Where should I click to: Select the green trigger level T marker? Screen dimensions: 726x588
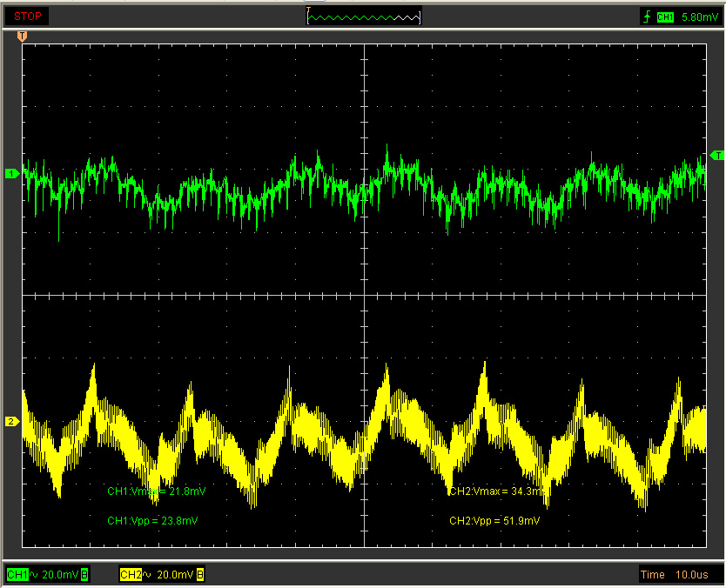click(716, 156)
